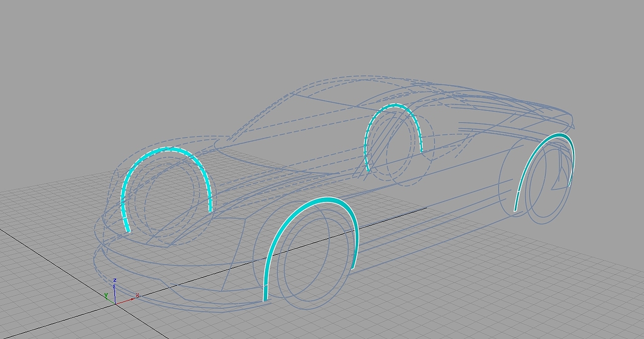
Task: Click the arrowhead tip of the Z axis
Action: point(114,286)
